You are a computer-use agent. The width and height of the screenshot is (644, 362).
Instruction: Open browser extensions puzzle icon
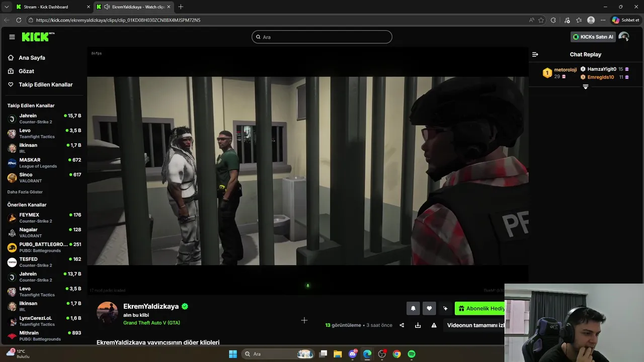pos(553,20)
